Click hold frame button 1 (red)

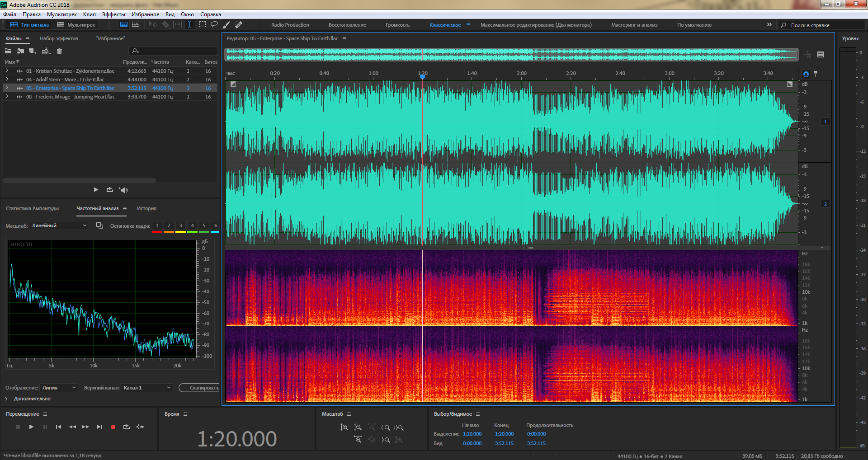157,226
